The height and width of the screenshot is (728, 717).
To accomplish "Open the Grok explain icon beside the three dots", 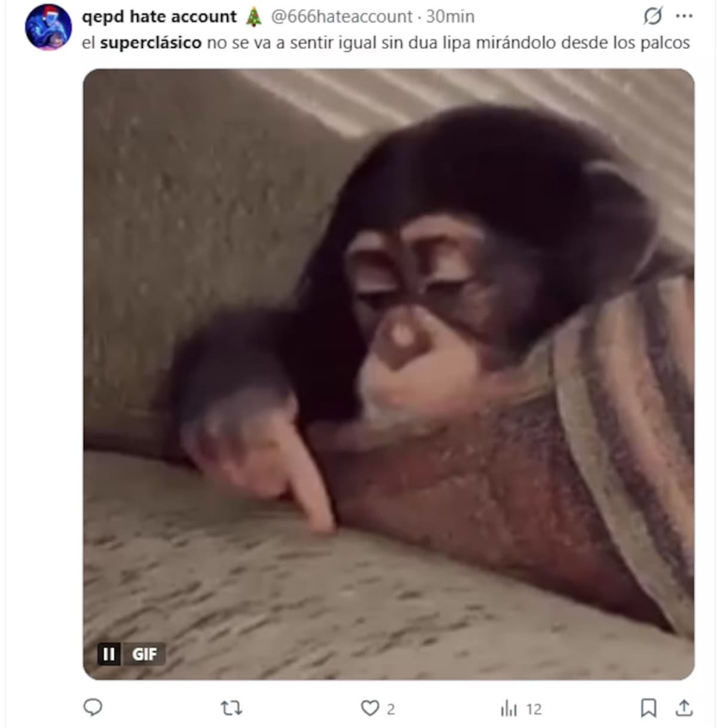I will (652, 17).
